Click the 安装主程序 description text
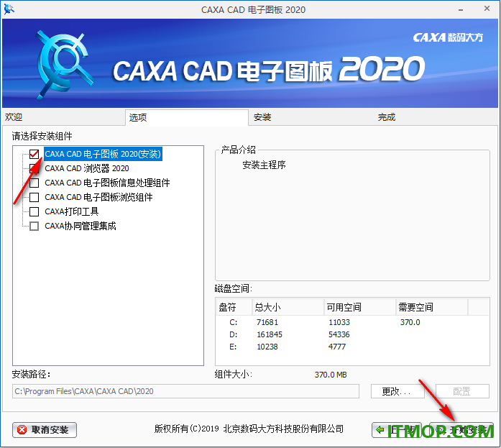The width and height of the screenshot is (501, 448). pyautogui.click(x=264, y=165)
